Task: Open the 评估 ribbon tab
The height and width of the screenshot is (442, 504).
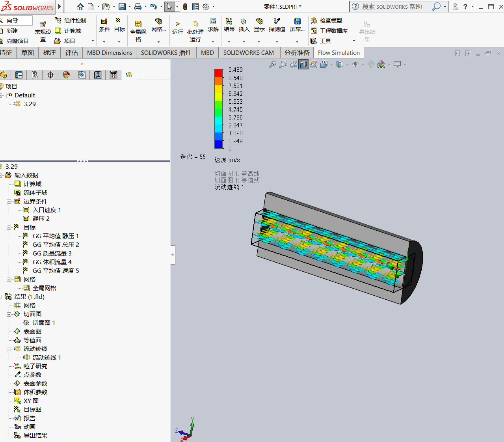Action: 71,52
